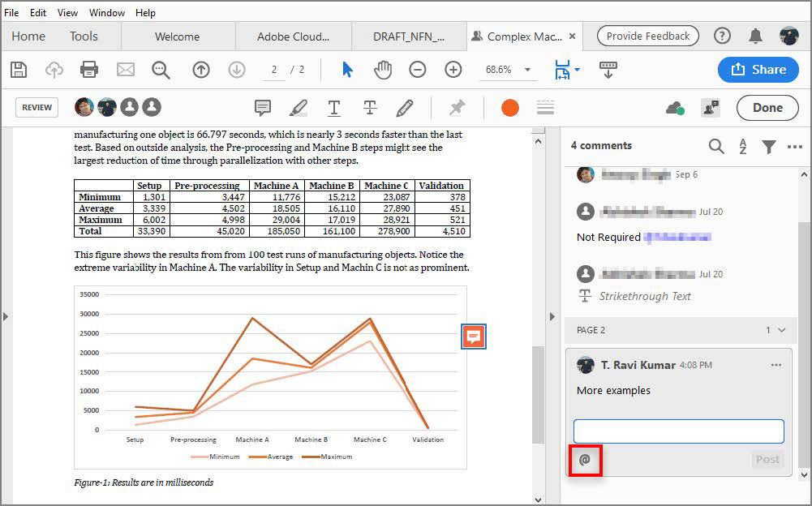Screen dimensions: 812x506
Task: Upload file to cloud icon
Action: coord(54,70)
